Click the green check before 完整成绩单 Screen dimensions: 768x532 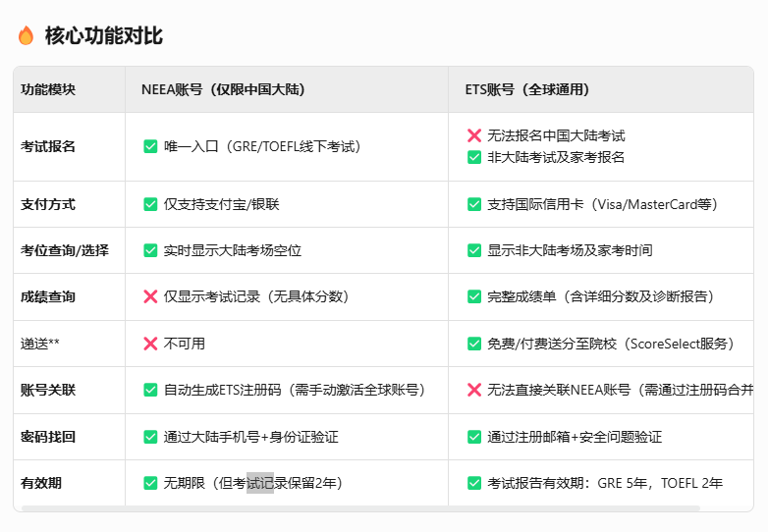(474, 296)
